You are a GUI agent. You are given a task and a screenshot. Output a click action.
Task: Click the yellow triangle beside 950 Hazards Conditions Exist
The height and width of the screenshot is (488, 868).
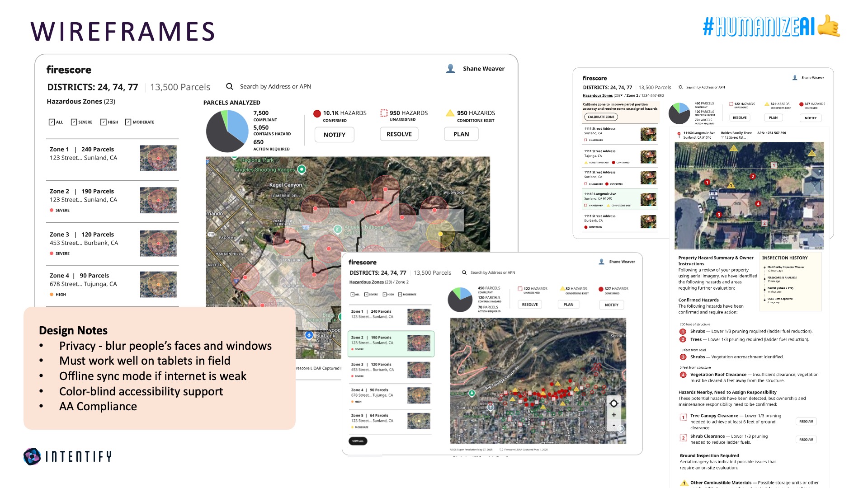(450, 113)
